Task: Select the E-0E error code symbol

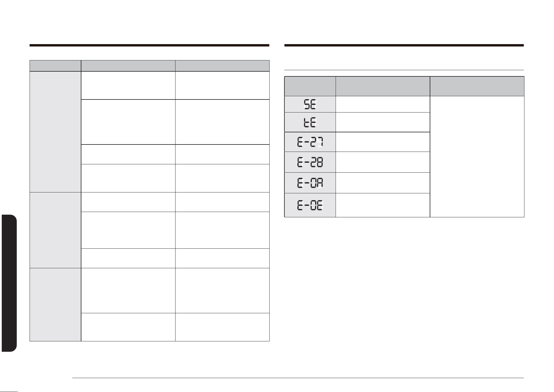Action: tap(310, 205)
